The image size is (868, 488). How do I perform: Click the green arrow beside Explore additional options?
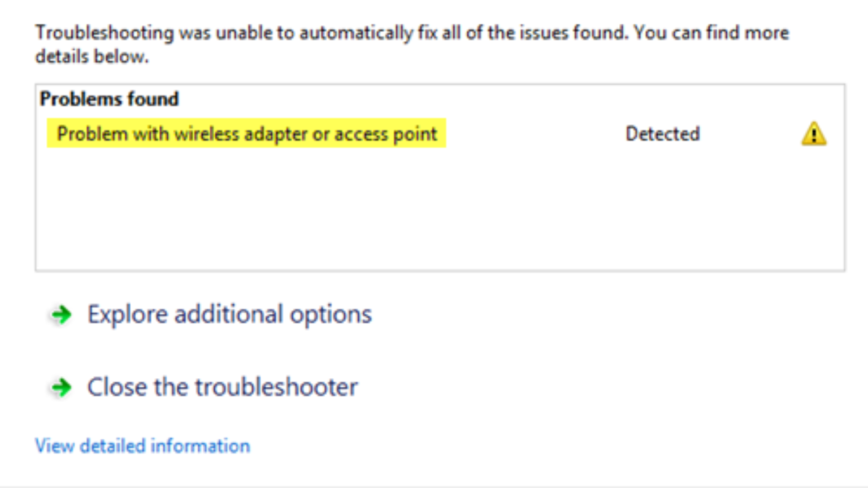(63, 315)
